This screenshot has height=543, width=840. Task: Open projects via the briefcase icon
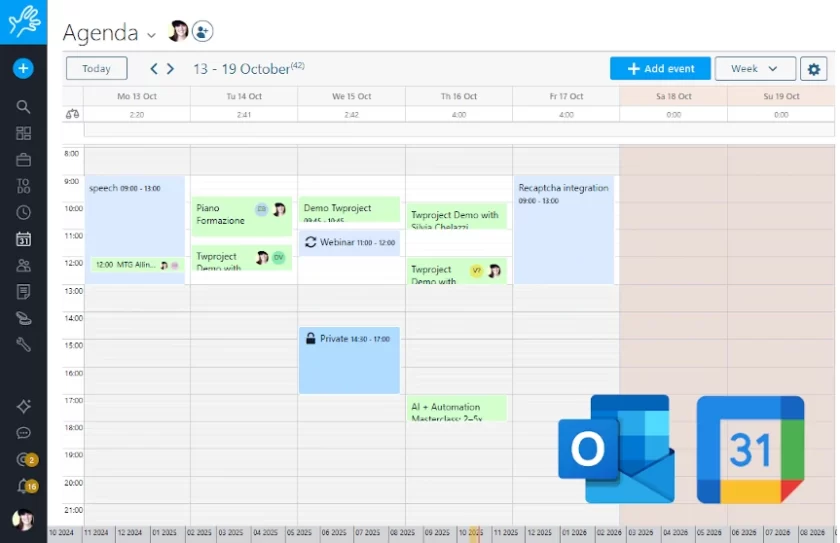click(x=23, y=160)
